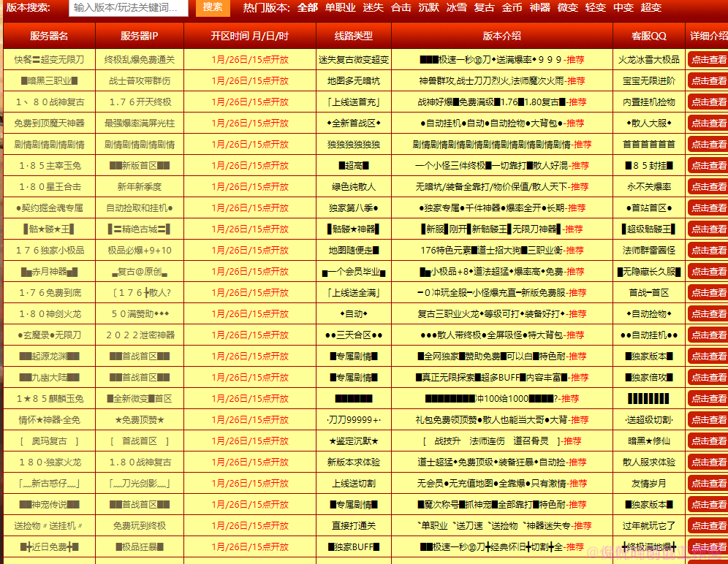This screenshot has width=728, height=564.
Task: Select the 中变 version filter
Action: (x=623, y=7)
